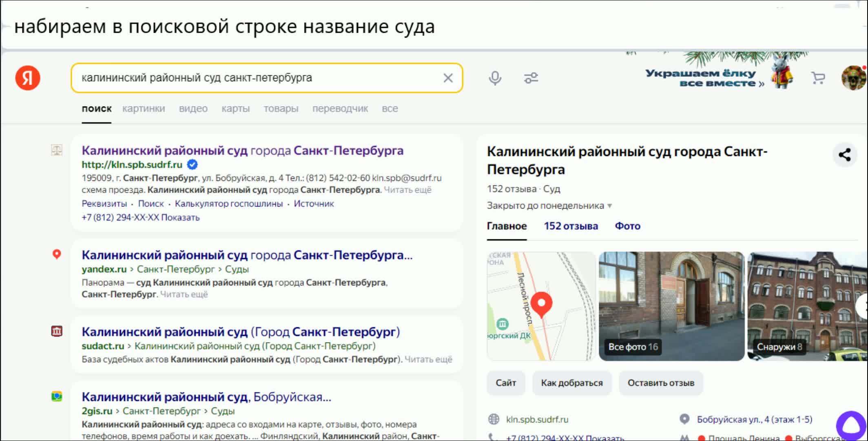Switch to the 'картинки' search tab

[144, 109]
